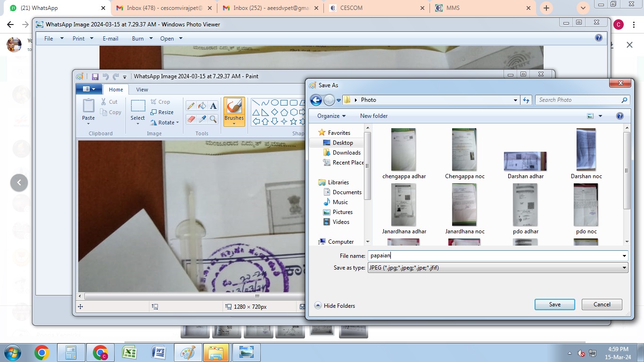Viewport: 644px width, 362px height.
Task: Switch to the View tab in Paint
Action: pos(142,90)
